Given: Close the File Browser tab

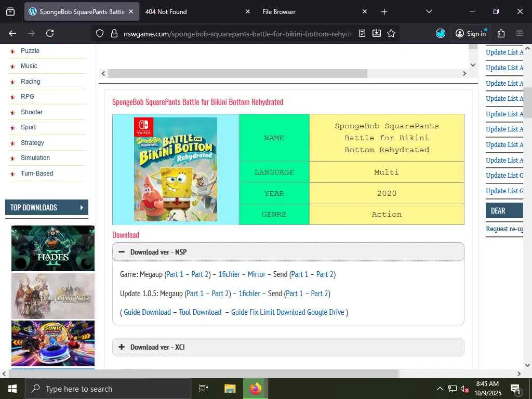Looking at the screenshot, I should click(x=365, y=11).
